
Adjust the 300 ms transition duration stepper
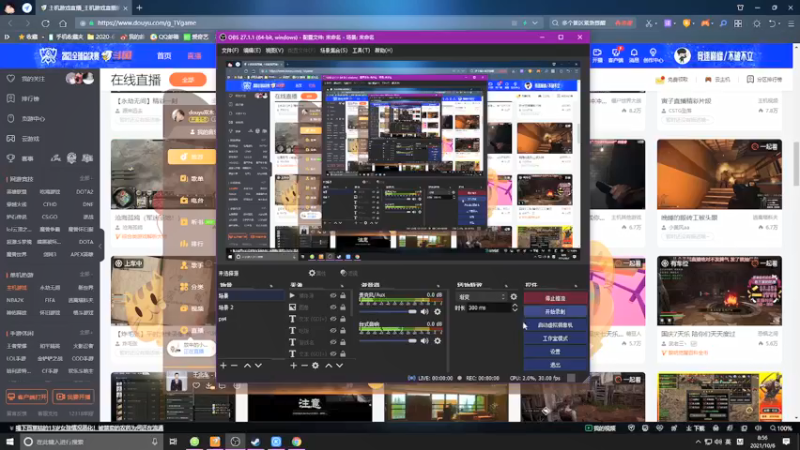514,308
